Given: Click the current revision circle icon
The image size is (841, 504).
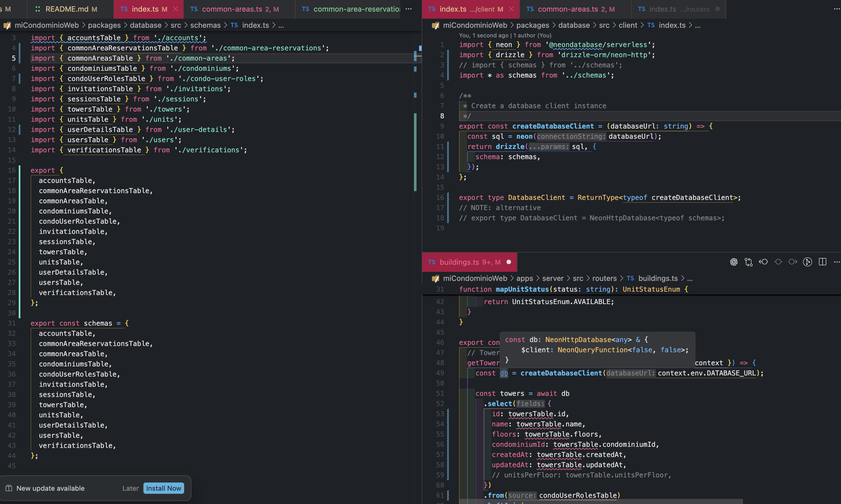Looking at the screenshot, I should click(778, 262).
